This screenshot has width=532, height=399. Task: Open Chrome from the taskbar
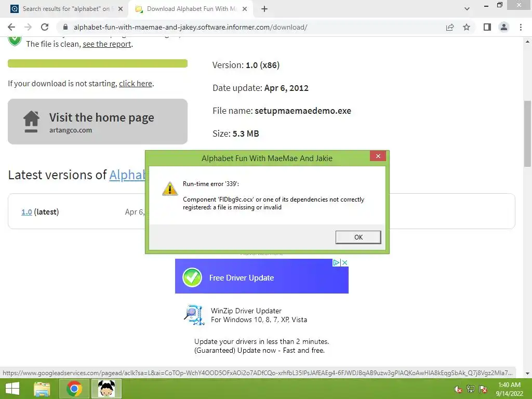click(x=74, y=389)
